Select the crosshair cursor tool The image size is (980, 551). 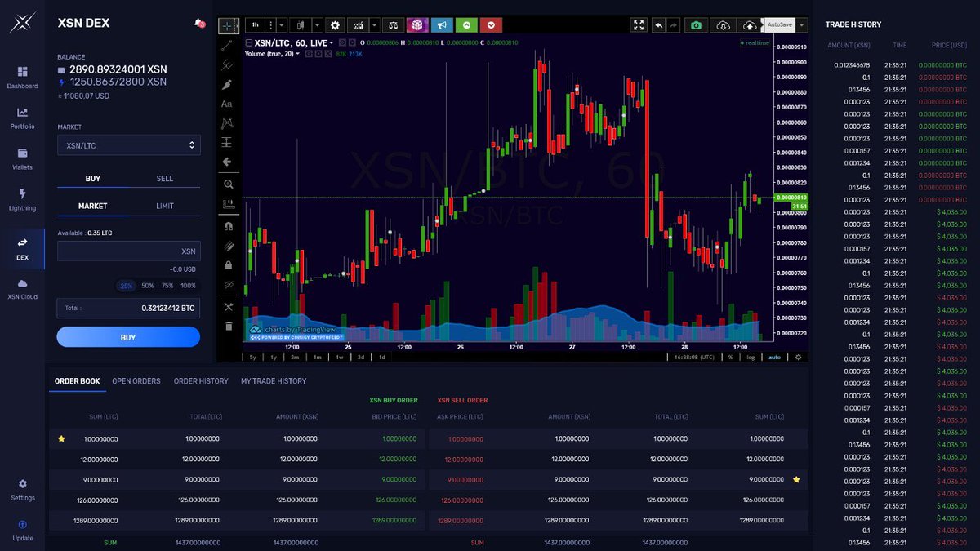point(227,25)
